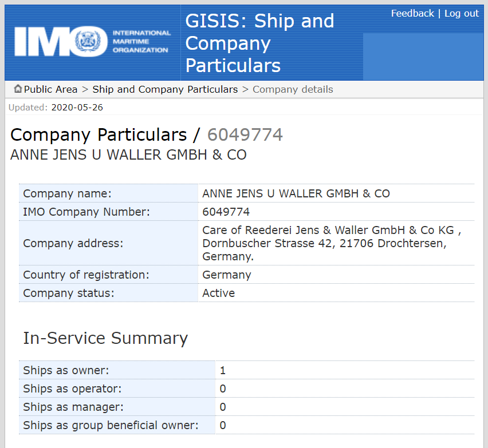This screenshot has width=488, height=448.
Task: Click the IMO Company Number table value
Action: pos(226,212)
